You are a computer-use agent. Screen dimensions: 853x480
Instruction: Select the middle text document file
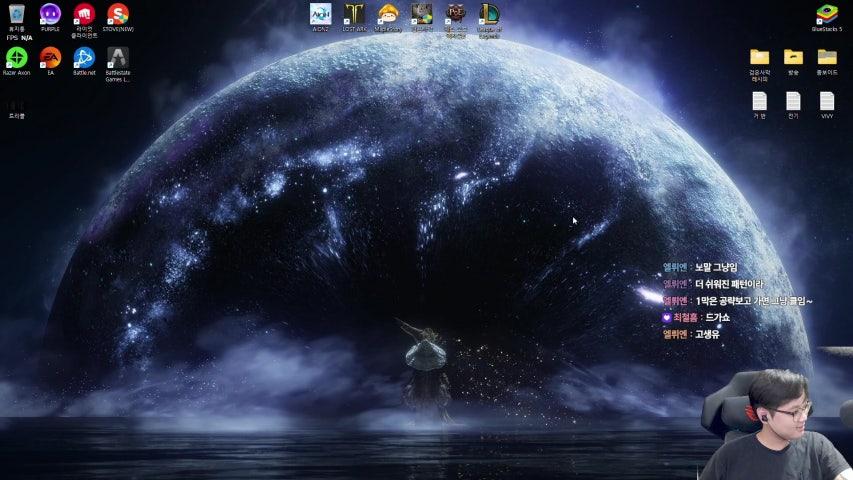pos(793,101)
